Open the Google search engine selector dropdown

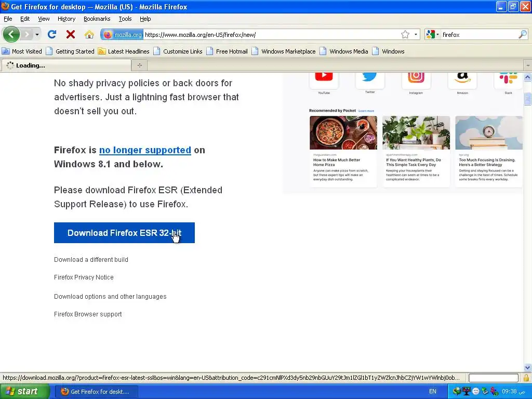pos(433,34)
